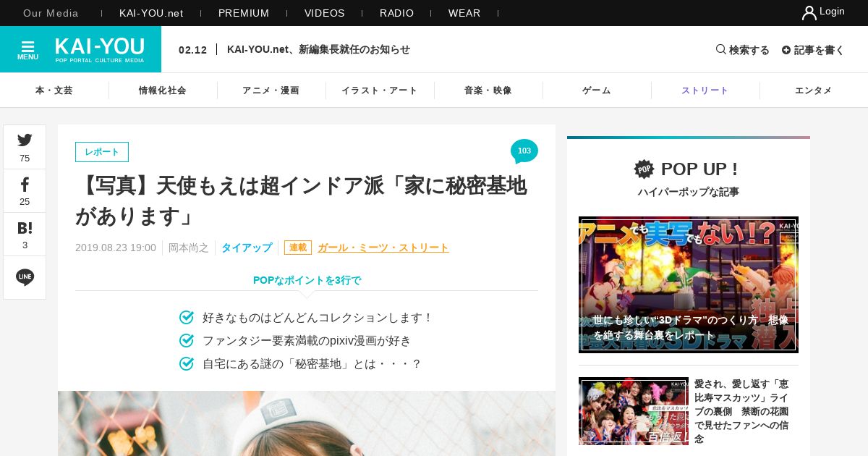Open 愛され、愛し返す article title link
Screen dimensions: 868x456
coord(741,411)
